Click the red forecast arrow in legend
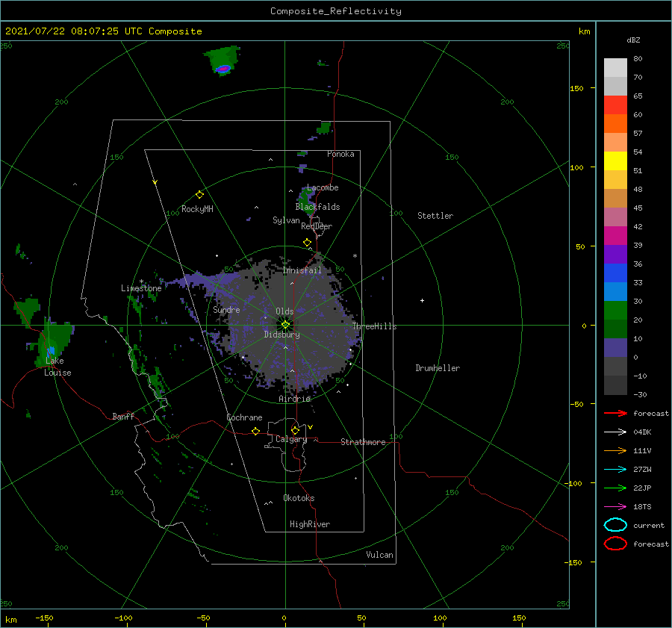 click(615, 413)
